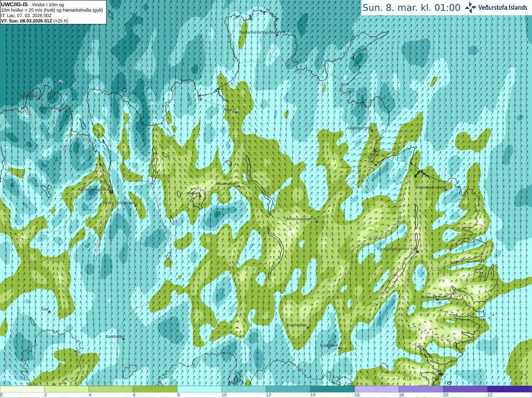Click the small purple gust patch near Siglufjörður
Viewport: 532px width, 398px height.
tap(61, 81)
